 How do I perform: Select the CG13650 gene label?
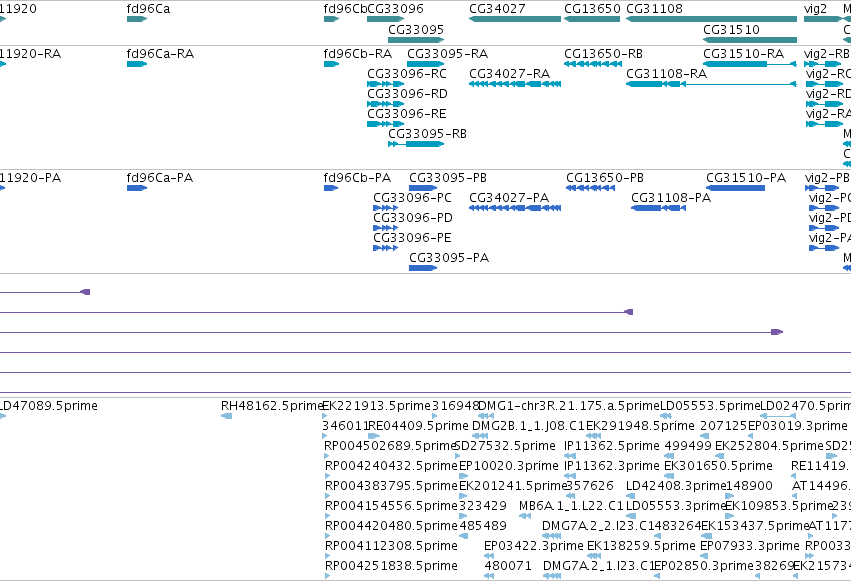(x=592, y=9)
